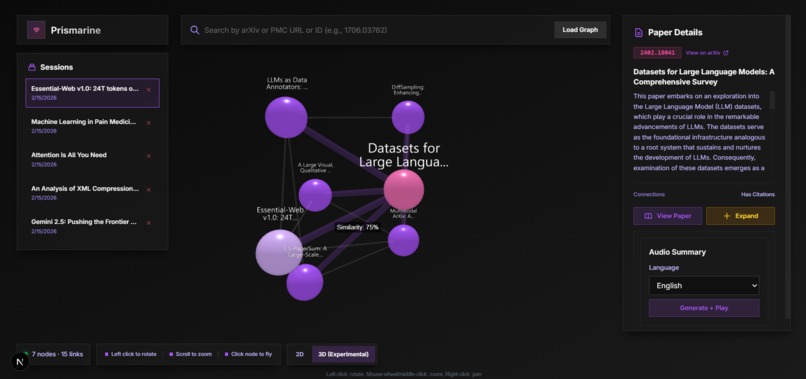Switch graph to 3D (Experimental) view

tap(343, 354)
